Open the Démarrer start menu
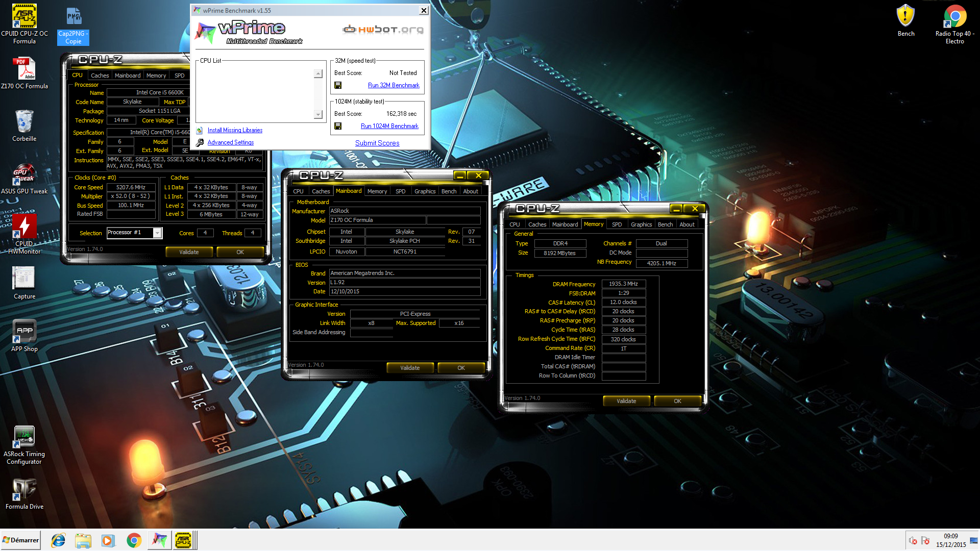980x551 pixels. (x=20, y=540)
